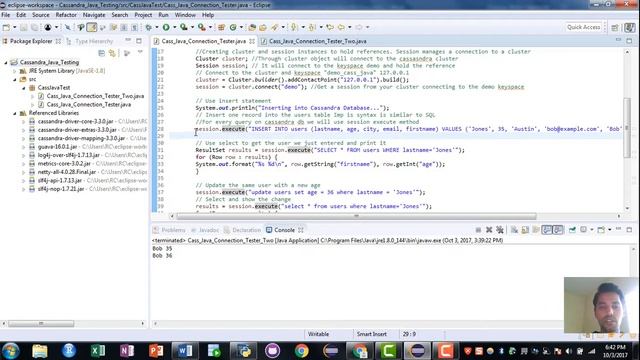
Task: Select the Java perspective icon
Action: [630, 27]
